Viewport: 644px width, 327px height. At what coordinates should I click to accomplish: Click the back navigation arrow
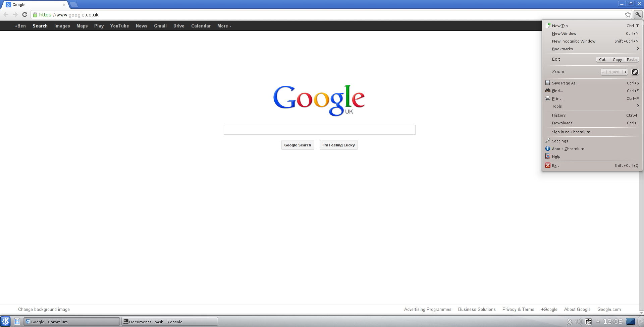(6, 14)
